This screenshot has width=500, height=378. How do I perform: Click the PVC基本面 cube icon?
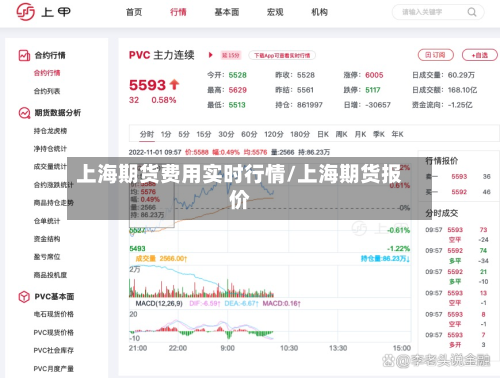click(24, 296)
